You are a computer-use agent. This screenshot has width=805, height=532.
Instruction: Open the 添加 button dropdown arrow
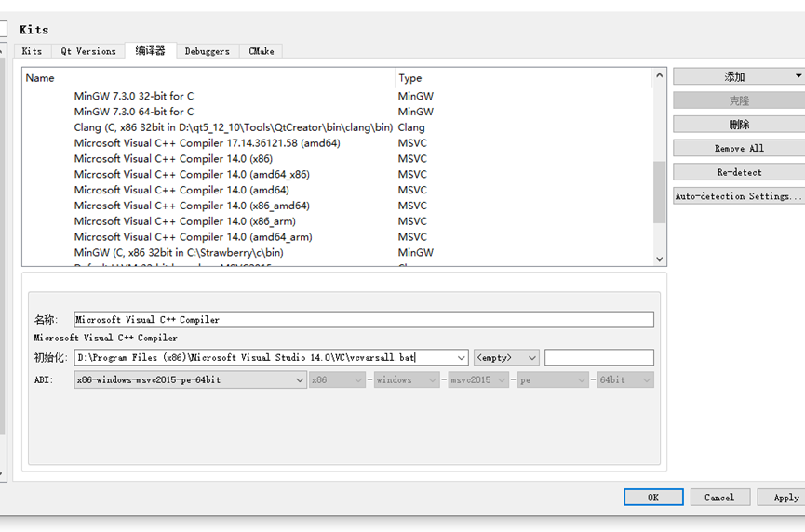coord(798,76)
